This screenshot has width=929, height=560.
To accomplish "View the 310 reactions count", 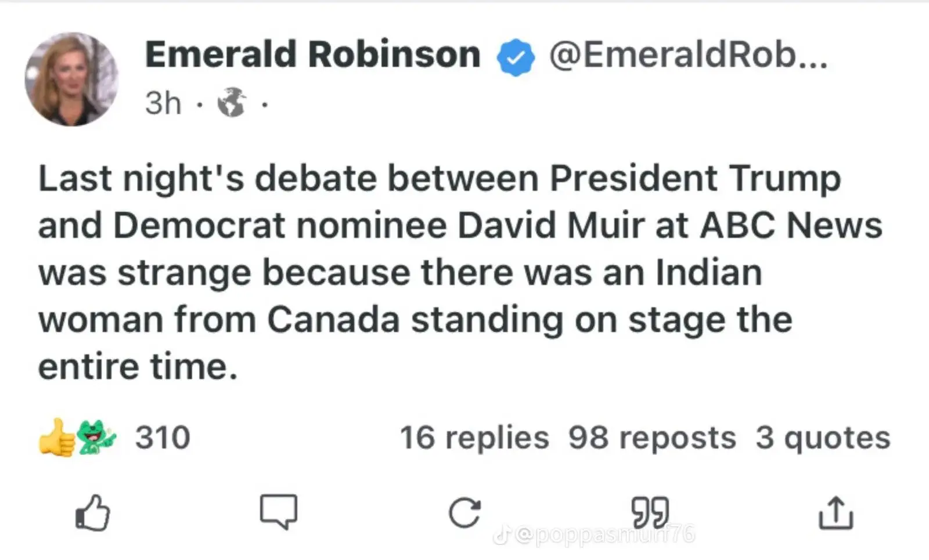I will tap(163, 438).
